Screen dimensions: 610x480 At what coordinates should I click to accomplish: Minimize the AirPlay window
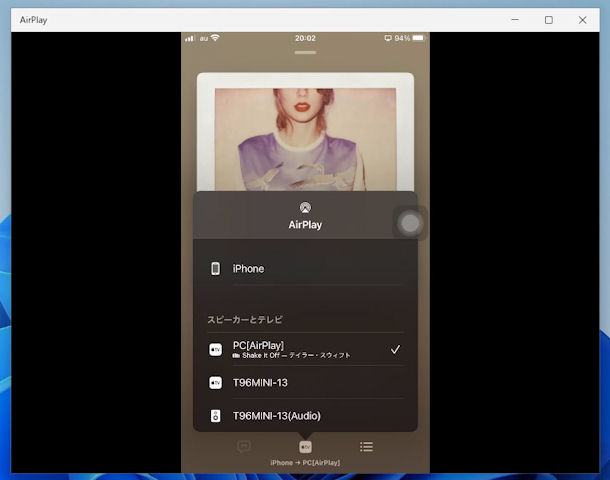[515, 20]
